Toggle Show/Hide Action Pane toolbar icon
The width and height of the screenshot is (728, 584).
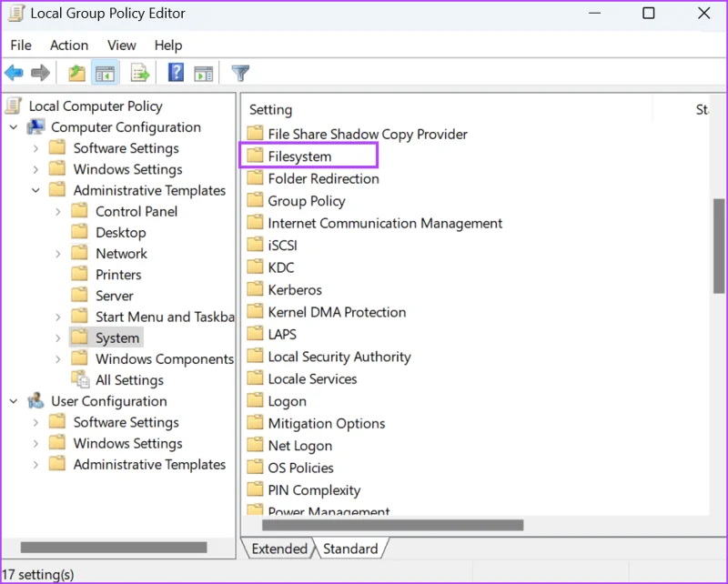click(203, 74)
